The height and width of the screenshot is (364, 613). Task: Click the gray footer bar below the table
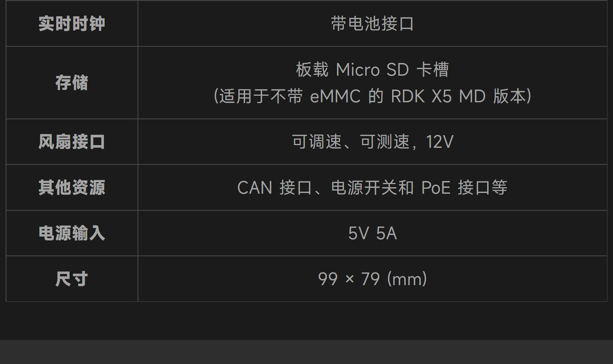tap(306, 352)
